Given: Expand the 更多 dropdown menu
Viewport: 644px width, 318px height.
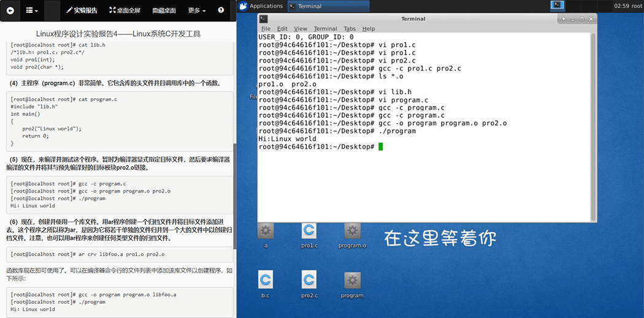Looking at the screenshot, I should 197,10.
